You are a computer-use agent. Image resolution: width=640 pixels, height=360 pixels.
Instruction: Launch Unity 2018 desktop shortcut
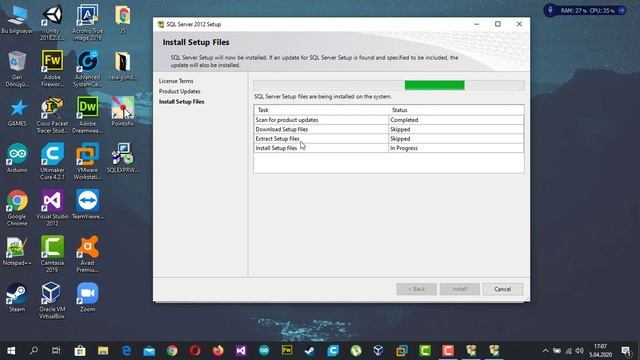coord(52,22)
